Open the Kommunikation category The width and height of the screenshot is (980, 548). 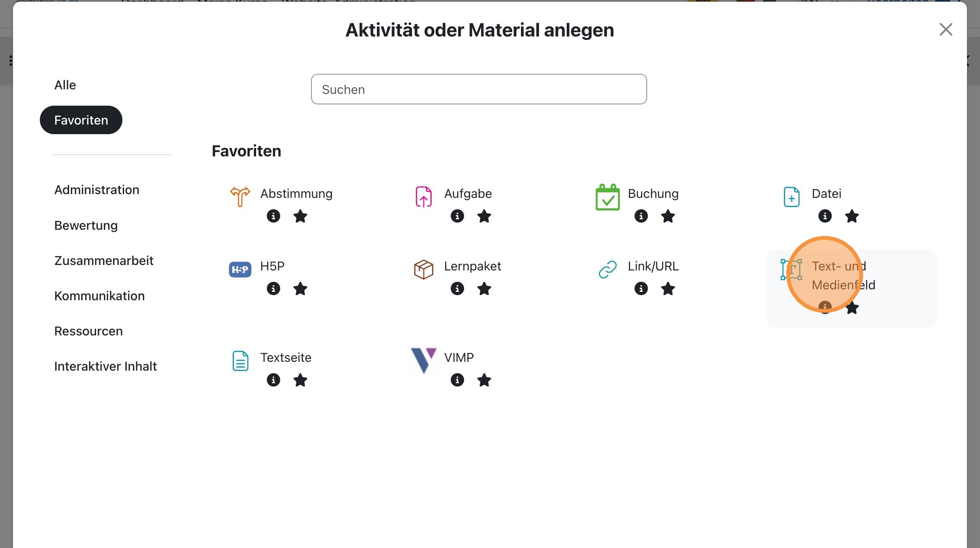[99, 296]
